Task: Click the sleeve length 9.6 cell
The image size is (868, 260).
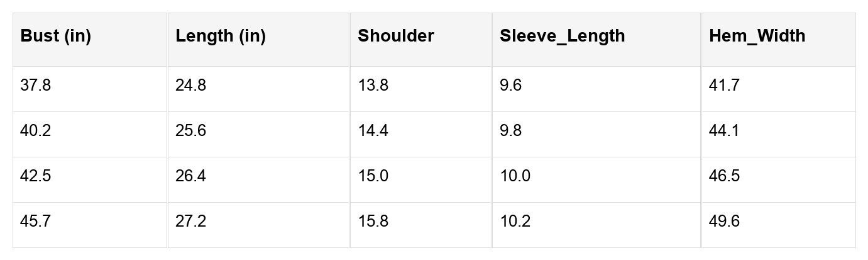Action: (x=510, y=86)
